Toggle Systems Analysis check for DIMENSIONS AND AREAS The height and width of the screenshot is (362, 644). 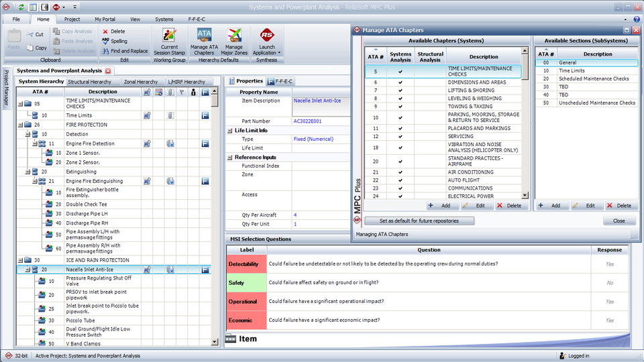point(400,82)
